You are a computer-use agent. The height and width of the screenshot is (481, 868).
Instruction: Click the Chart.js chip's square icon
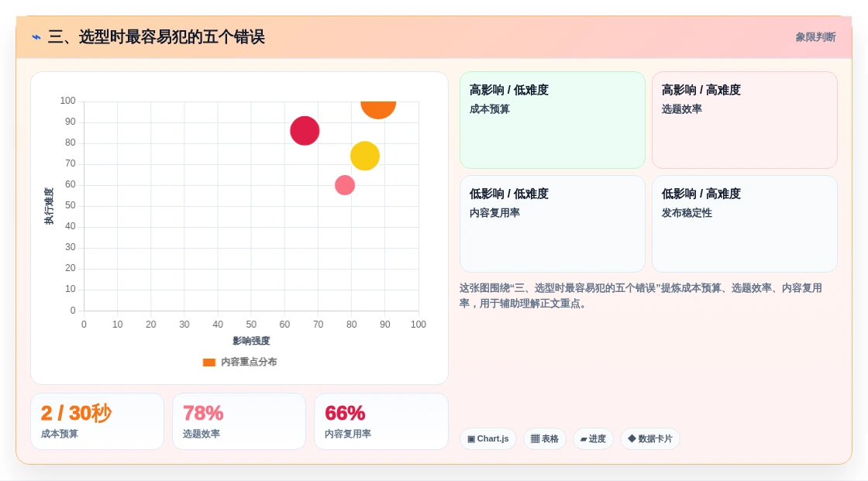click(471, 439)
